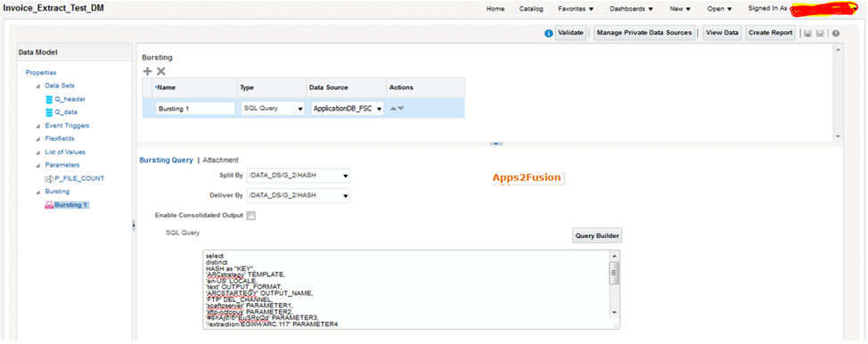This screenshot has height=344, width=868.
Task: Open the Dashboards menu
Action: [x=631, y=9]
